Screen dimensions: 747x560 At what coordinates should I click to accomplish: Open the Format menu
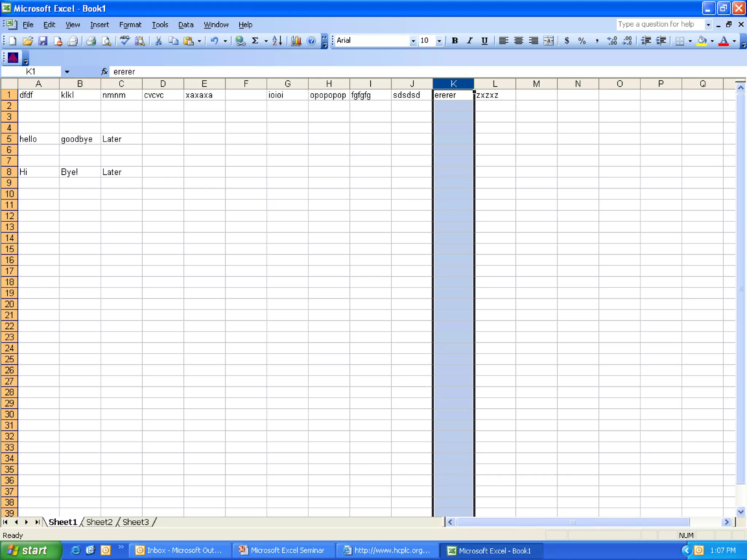point(130,25)
